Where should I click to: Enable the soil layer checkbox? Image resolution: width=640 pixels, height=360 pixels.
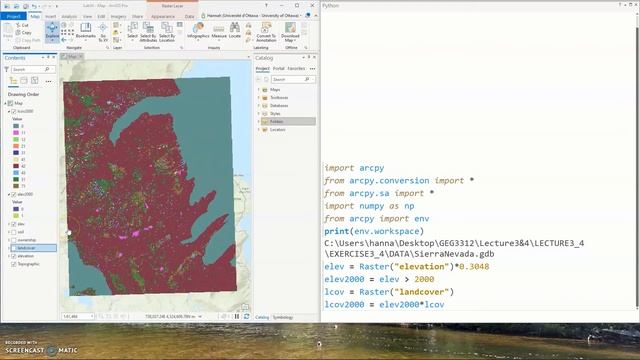click(x=13, y=232)
